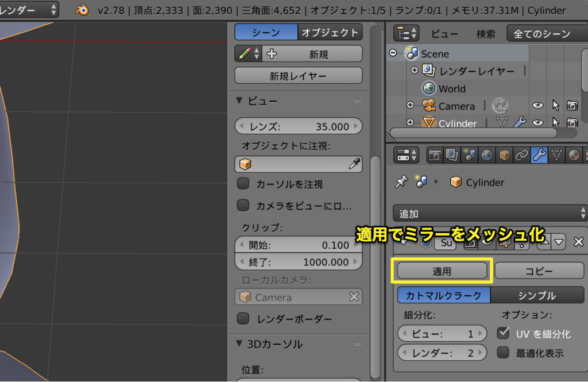The width and height of the screenshot is (588, 382).
Task: Click the 新規レイヤー button
Action: point(299,75)
